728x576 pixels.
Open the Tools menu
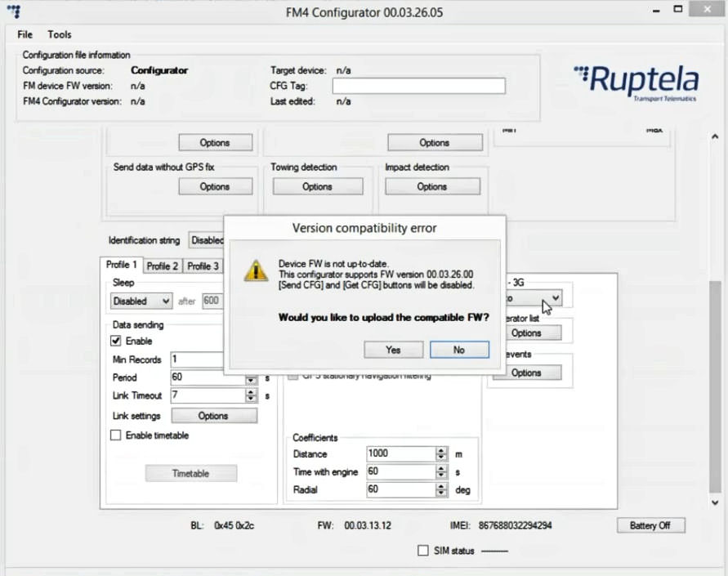click(58, 34)
